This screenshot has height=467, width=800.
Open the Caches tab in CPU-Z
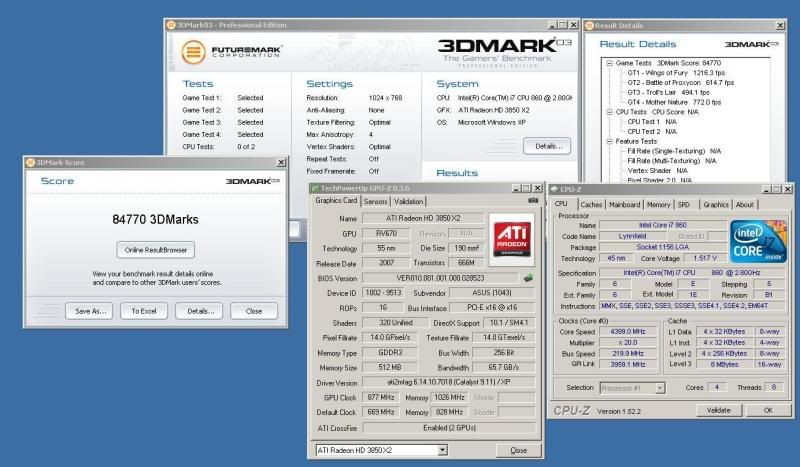(591, 205)
